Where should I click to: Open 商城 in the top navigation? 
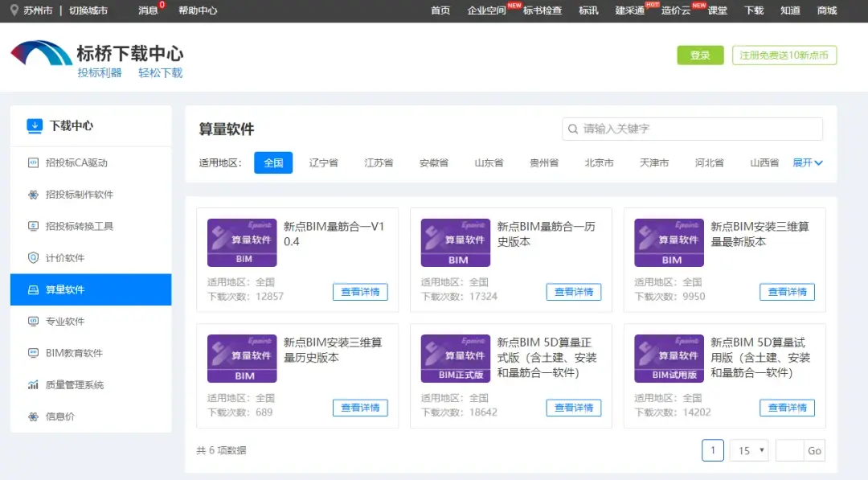[x=827, y=10]
